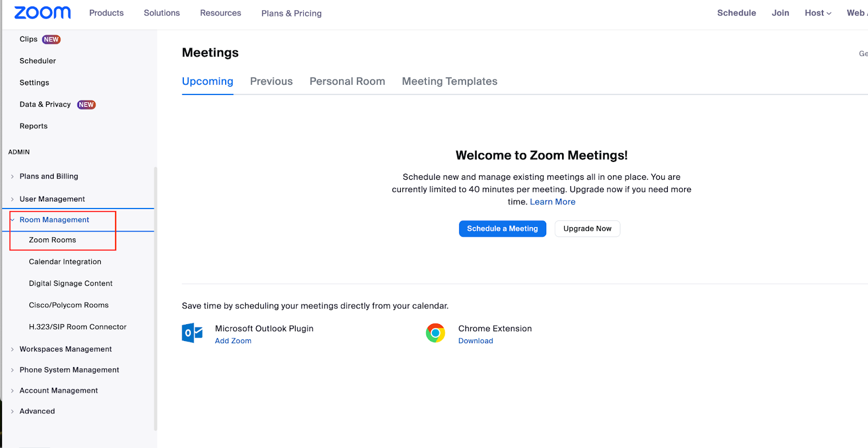Screen dimensions: 868x448
Task: Click Schedule in the top bar
Action: [x=736, y=13]
